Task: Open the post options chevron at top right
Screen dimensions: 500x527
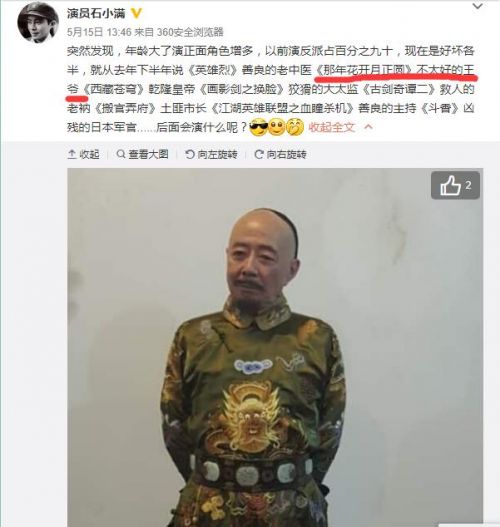Action: (477, 6)
